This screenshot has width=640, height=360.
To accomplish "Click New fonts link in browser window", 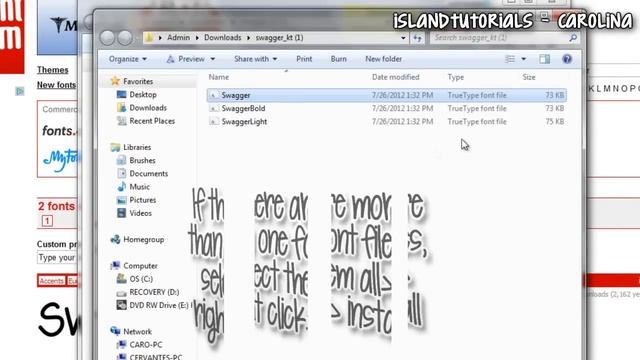I will pyautogui.click(x=56, y=85).
